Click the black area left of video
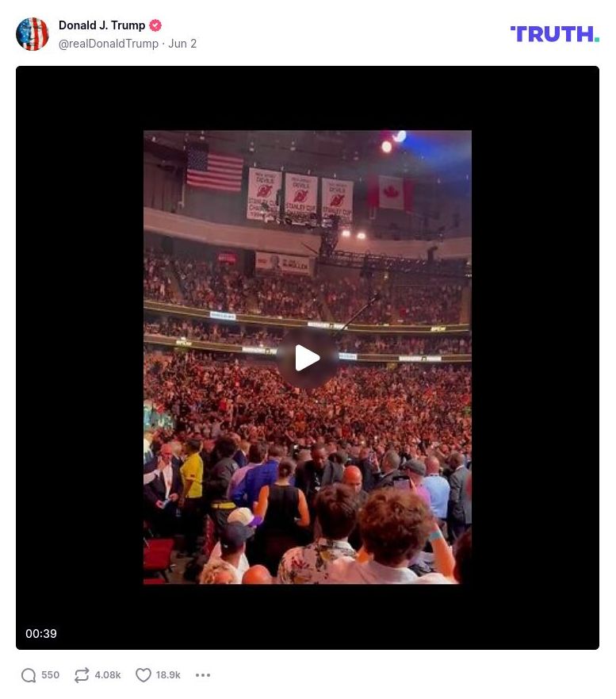The width and height of the screenshot is (616, 699). [x=80, y=358]
